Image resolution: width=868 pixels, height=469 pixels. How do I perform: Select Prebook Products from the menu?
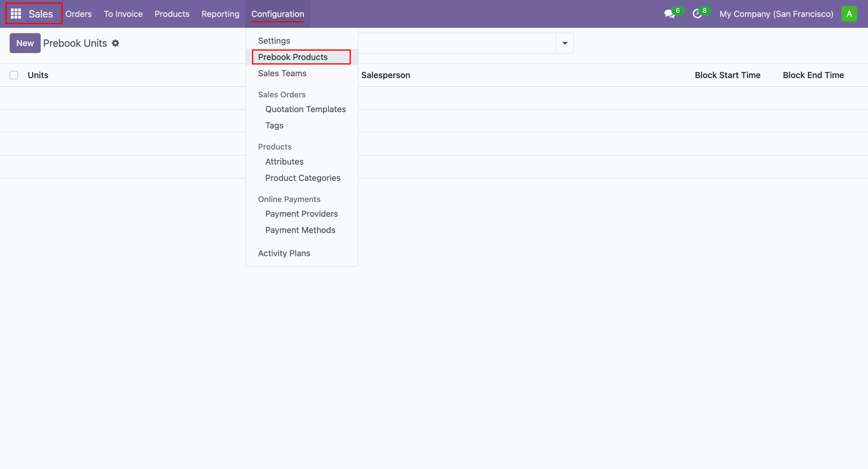coord(293,57)
